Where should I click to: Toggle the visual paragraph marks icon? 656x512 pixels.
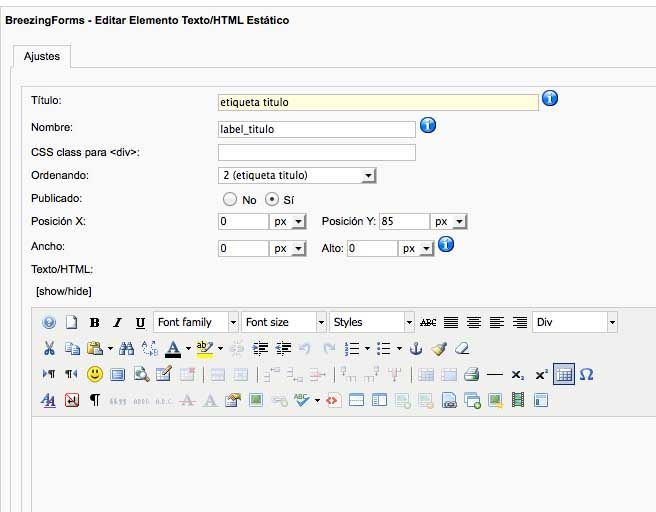(x=95, y=400)
